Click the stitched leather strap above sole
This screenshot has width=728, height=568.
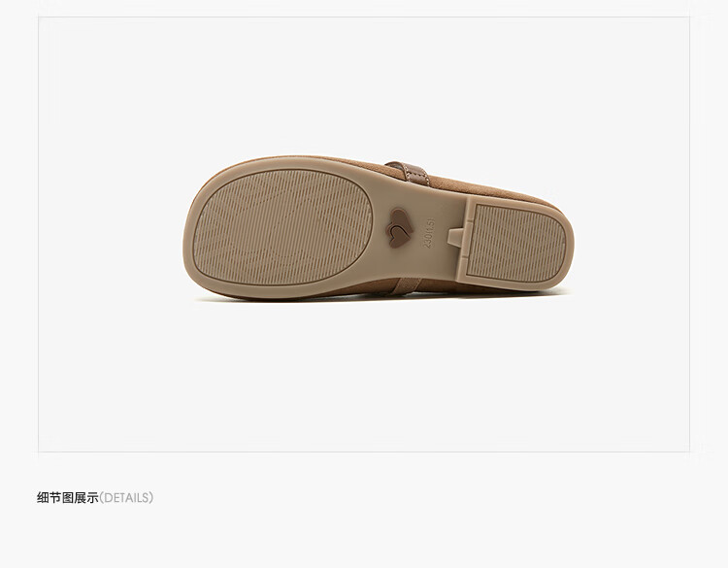point(410,172)
